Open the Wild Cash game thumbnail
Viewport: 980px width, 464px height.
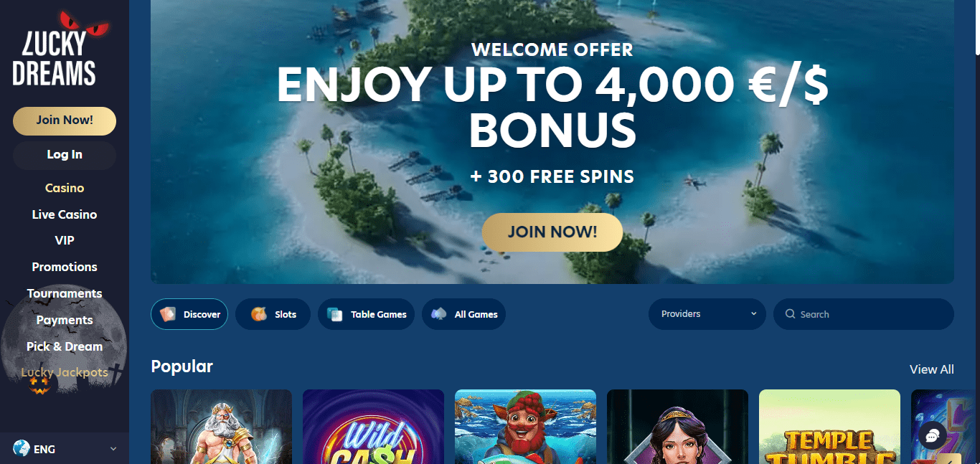point(373,427)
